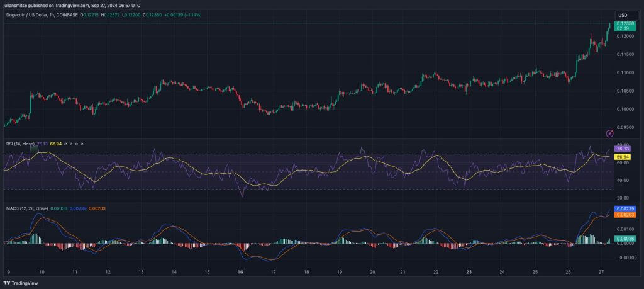Click the purple lightning bolt icon

coord(609,133)
